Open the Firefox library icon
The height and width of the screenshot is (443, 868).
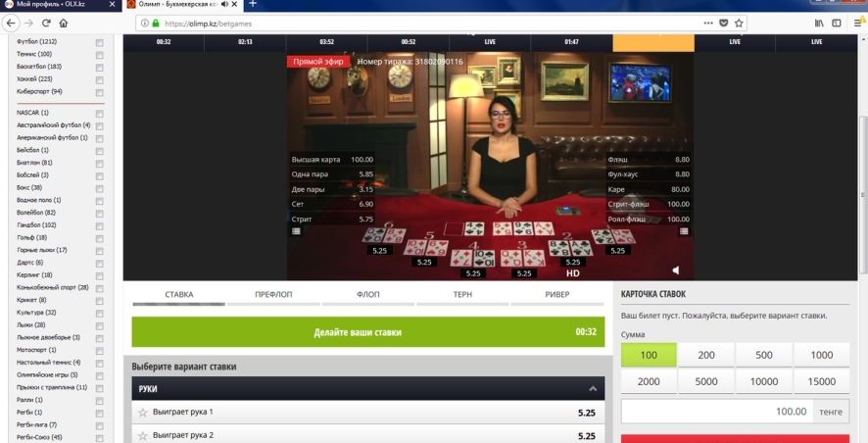coord(819,24)
